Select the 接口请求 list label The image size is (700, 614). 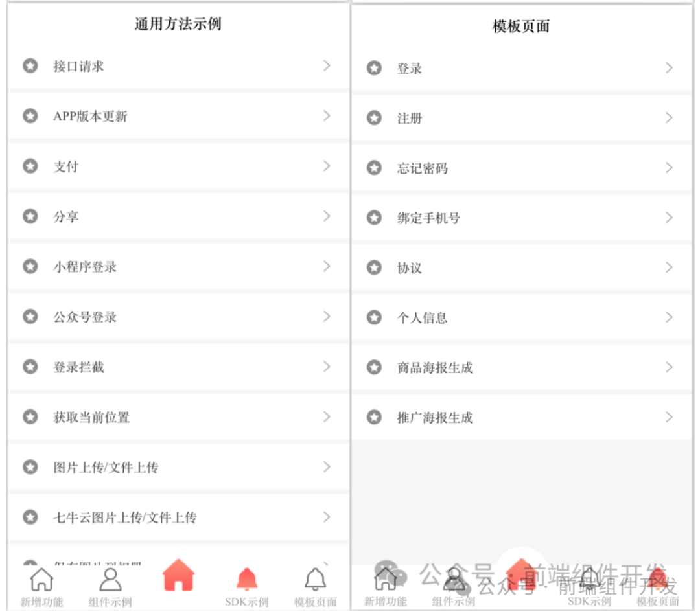78,67
